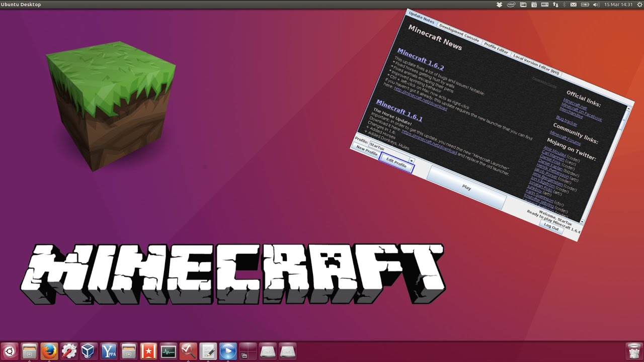Open the volume speaker indicator

(x=596, y=5)
